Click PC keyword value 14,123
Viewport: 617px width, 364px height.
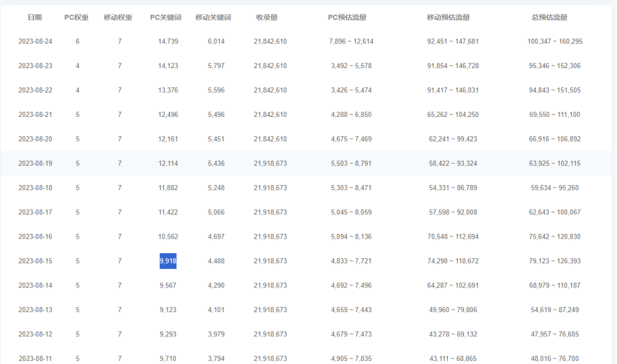(x=168, y=66)
